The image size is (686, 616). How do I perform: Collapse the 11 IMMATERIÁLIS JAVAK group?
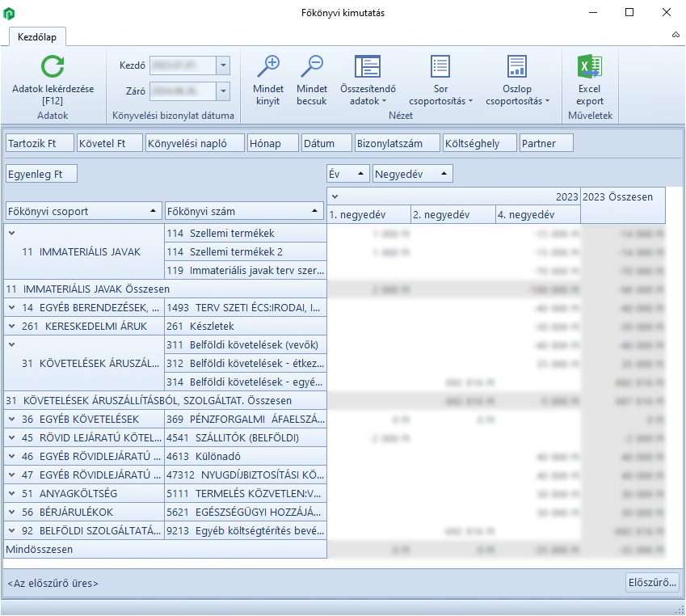12,233
